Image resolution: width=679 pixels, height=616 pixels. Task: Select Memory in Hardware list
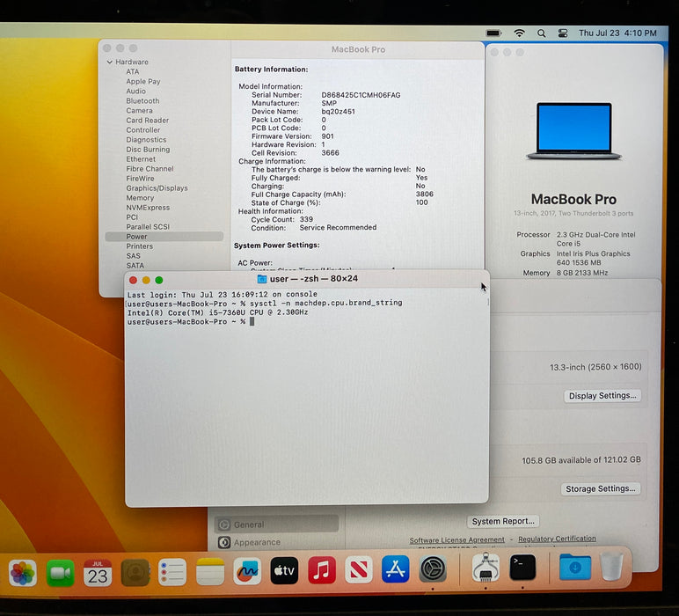(140, 198)
